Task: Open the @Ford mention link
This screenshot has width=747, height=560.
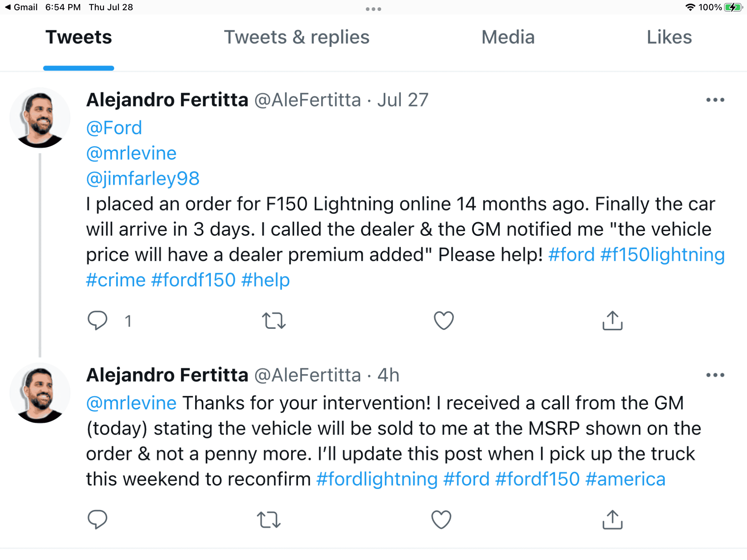Action: click(x=114, y=128)
